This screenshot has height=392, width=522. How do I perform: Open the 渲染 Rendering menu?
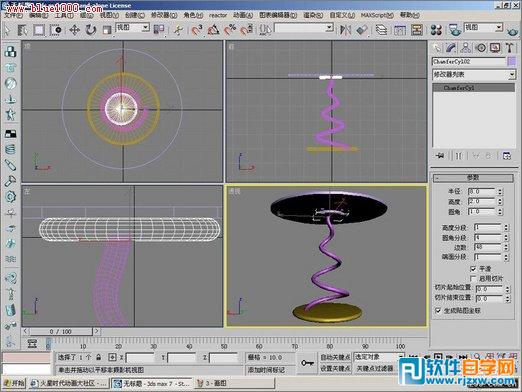(x=313, y=15)
